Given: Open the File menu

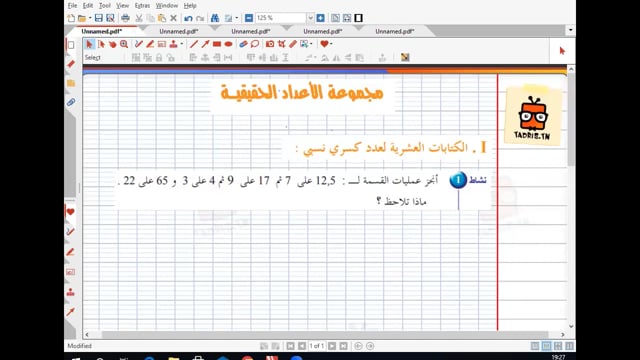Looking at the screenshot, I should tap(72, 5).
